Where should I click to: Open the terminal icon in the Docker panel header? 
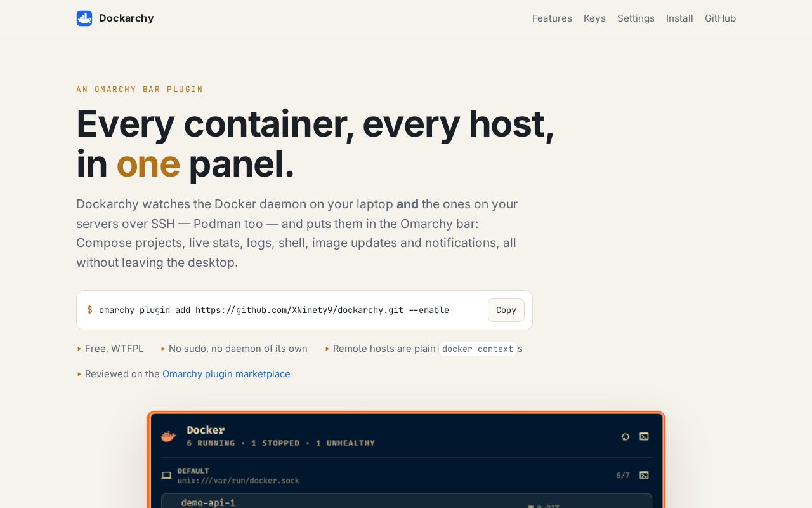click(x=644, y=436)
